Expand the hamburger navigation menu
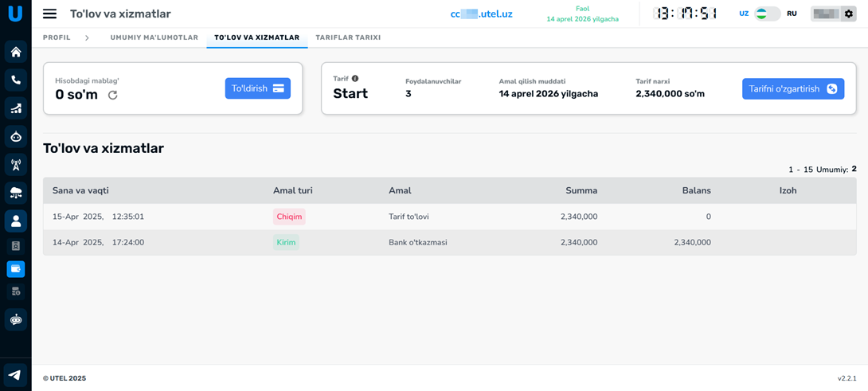Screen dimensions: 868x391 49,14
